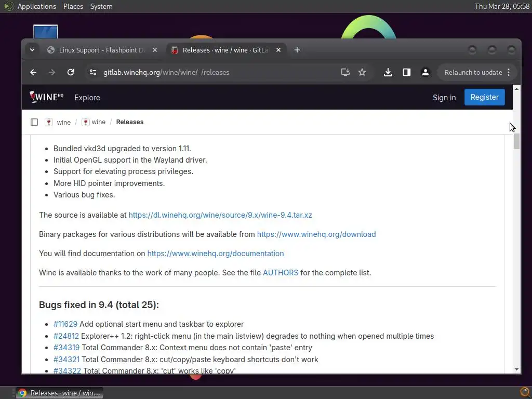Open the System menu

101,6
